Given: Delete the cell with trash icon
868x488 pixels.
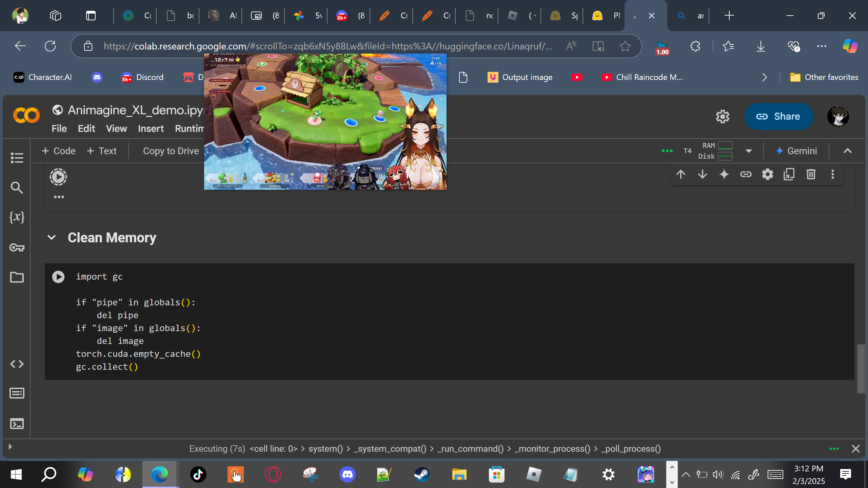Looking at the screenshot, I should (x=811, y=175).
